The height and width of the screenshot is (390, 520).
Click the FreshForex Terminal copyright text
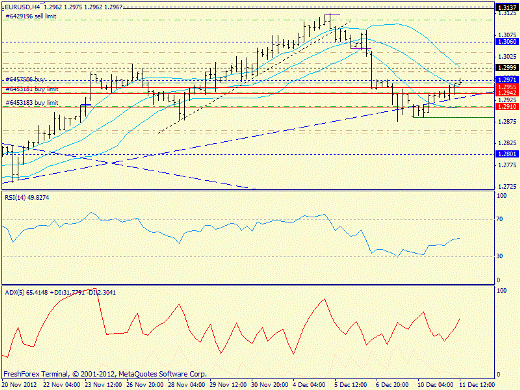coord(105,374)
